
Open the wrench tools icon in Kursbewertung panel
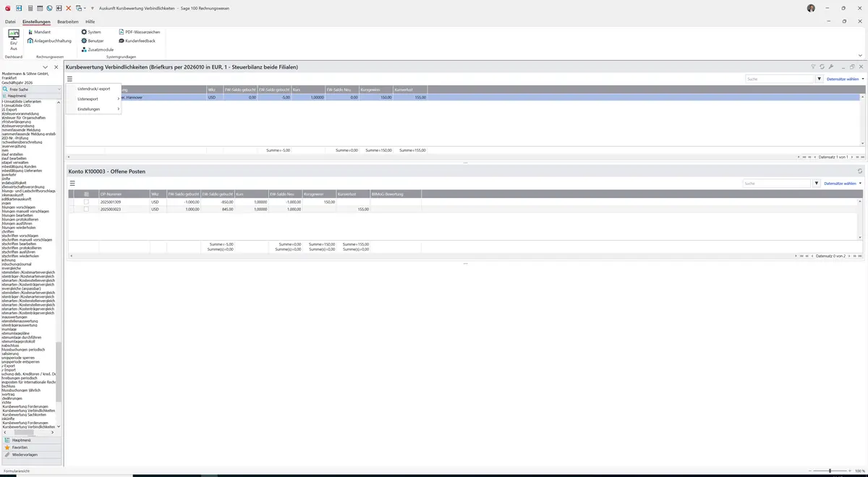pos(831,66)
